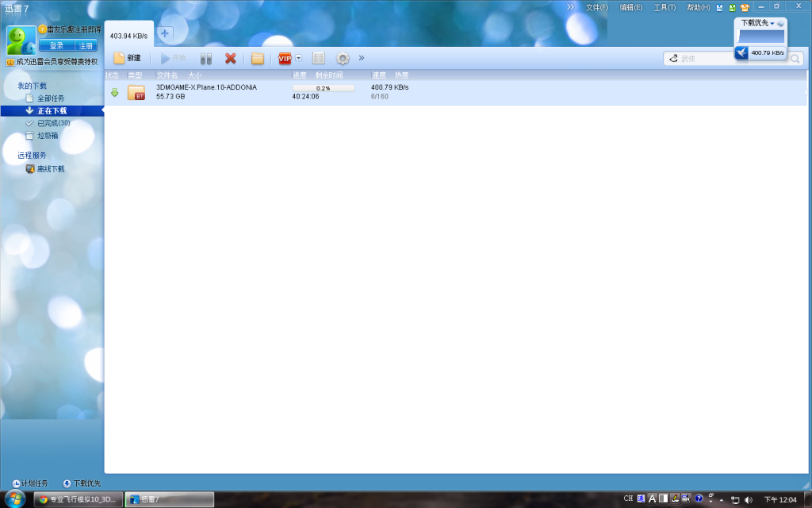
Task: Add a new tab with the plus button
Action: click(164, 33)
